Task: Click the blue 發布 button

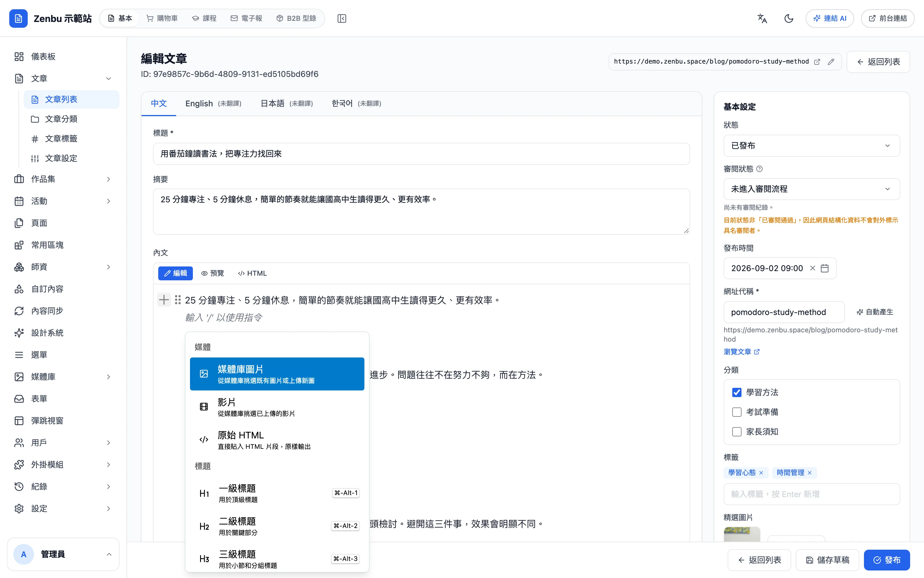Action: tap(886, 560)
